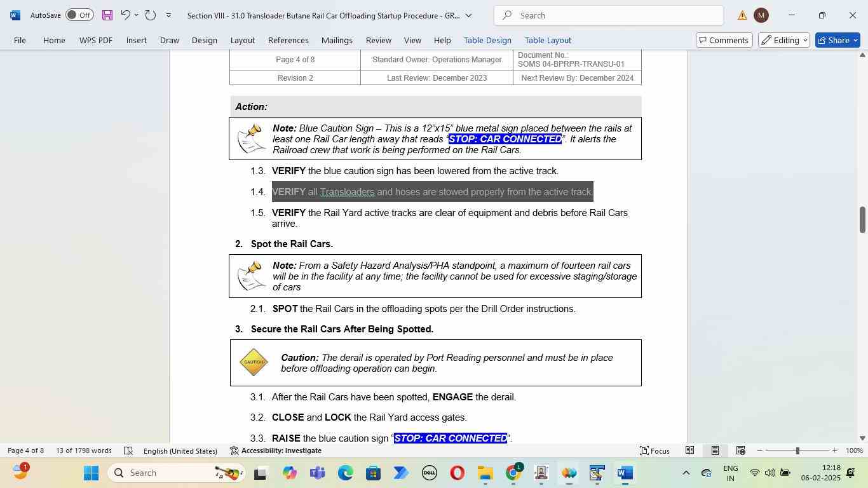Select Print Layout view icon
The width and height of the screenshot is (868, 488).
click(715, 451)
